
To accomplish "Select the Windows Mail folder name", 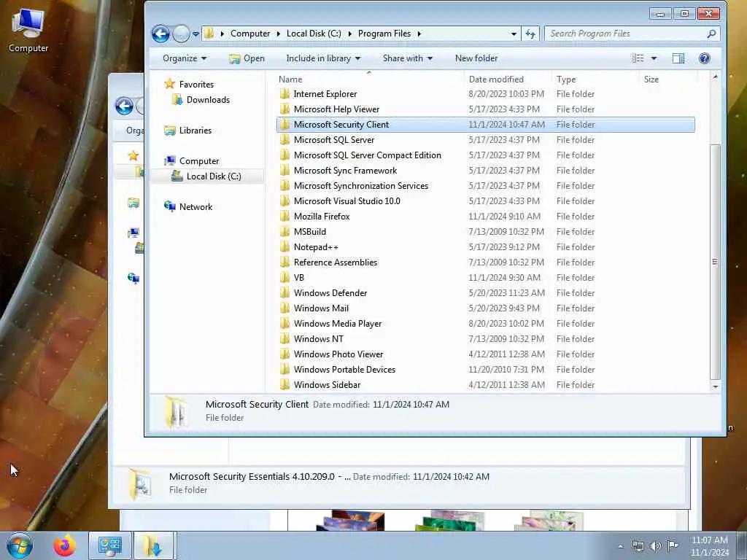I will (x=321, y=308).
